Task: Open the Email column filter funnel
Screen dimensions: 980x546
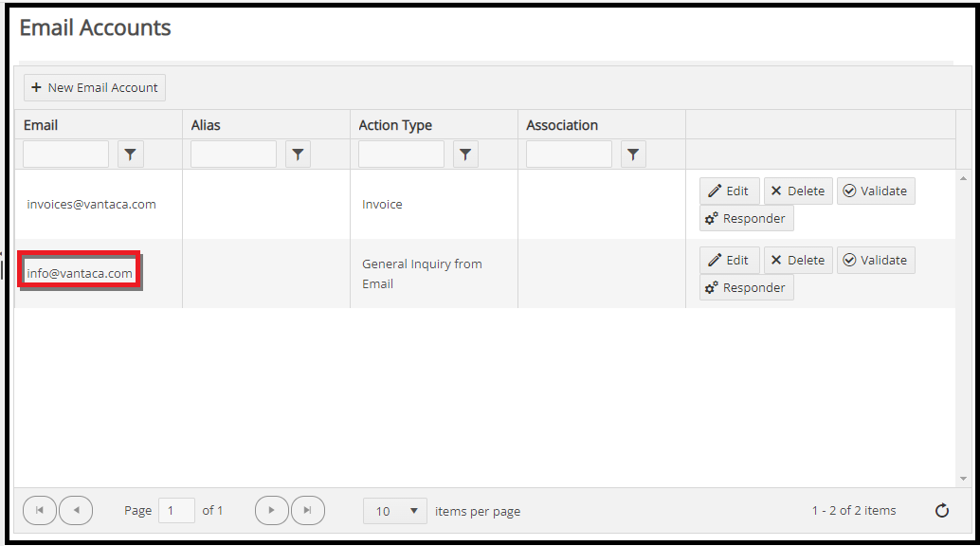Action: click(130, 154)
